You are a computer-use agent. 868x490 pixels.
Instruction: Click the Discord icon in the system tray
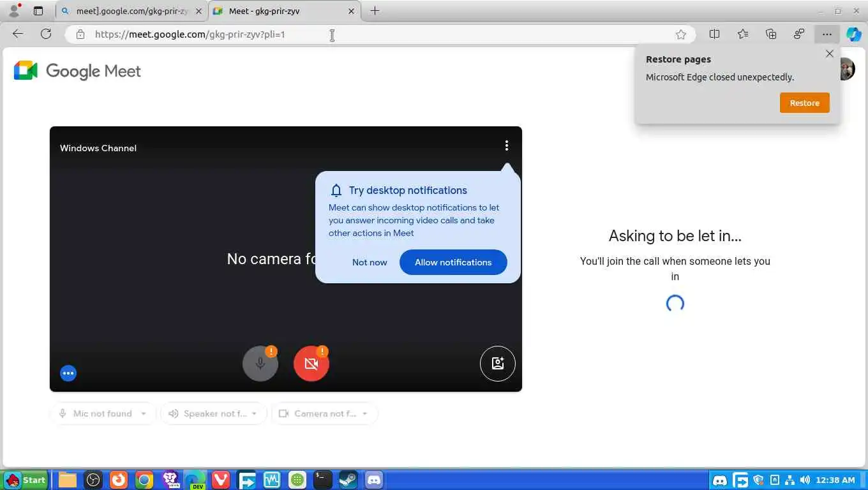tap(720, 480)
